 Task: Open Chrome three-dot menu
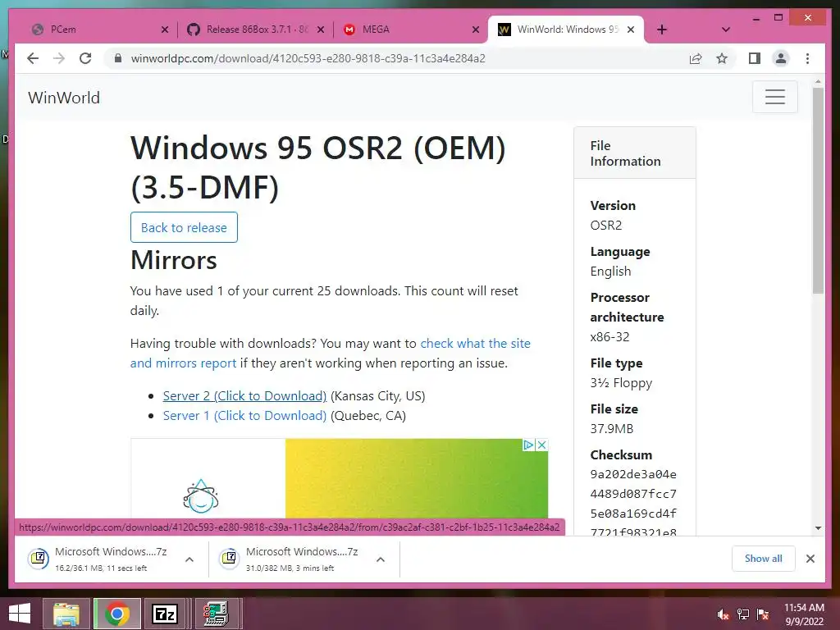click(x=807, y=58)
